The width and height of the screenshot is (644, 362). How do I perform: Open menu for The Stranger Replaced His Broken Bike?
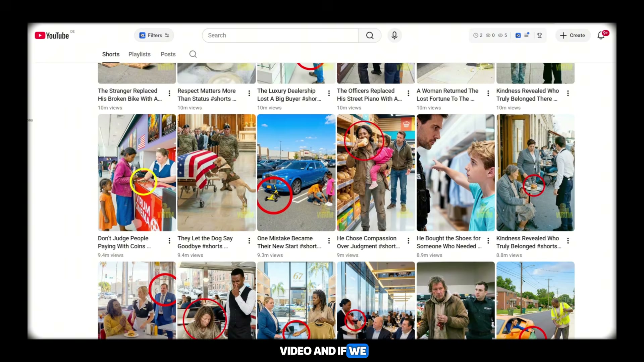point(169,93)
